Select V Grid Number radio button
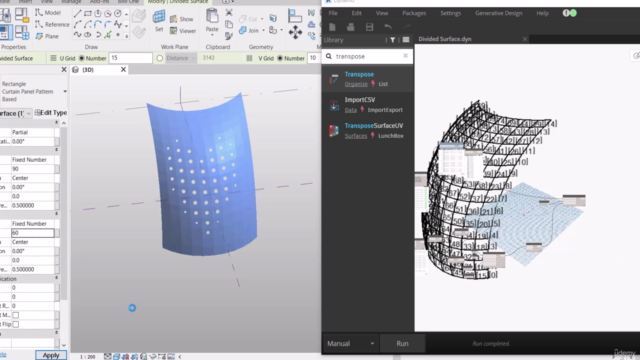 click(280, 58)
